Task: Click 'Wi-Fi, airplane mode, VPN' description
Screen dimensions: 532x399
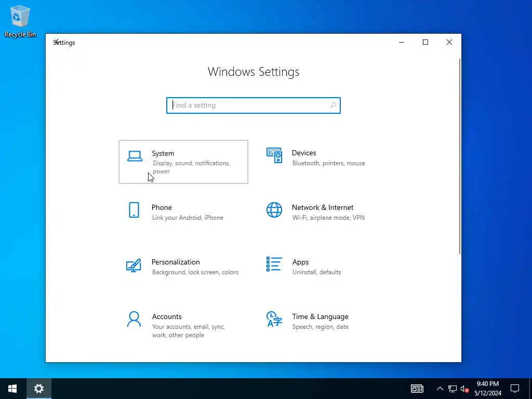Action: [328, 218]
